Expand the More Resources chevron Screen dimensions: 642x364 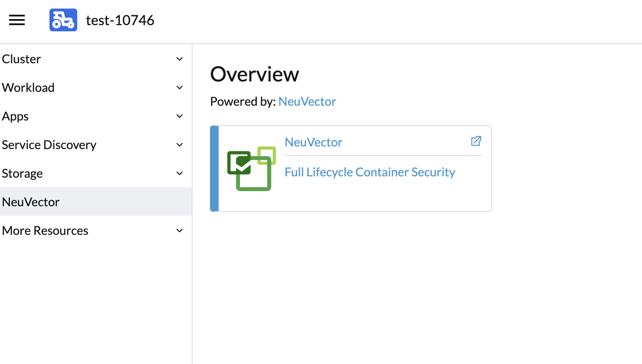pyautogui.click(x=179, y=230)
